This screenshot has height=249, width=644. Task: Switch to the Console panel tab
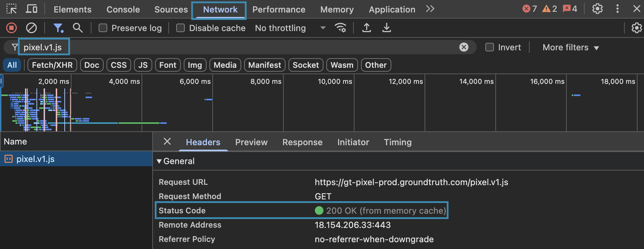[x=123, y=10]
